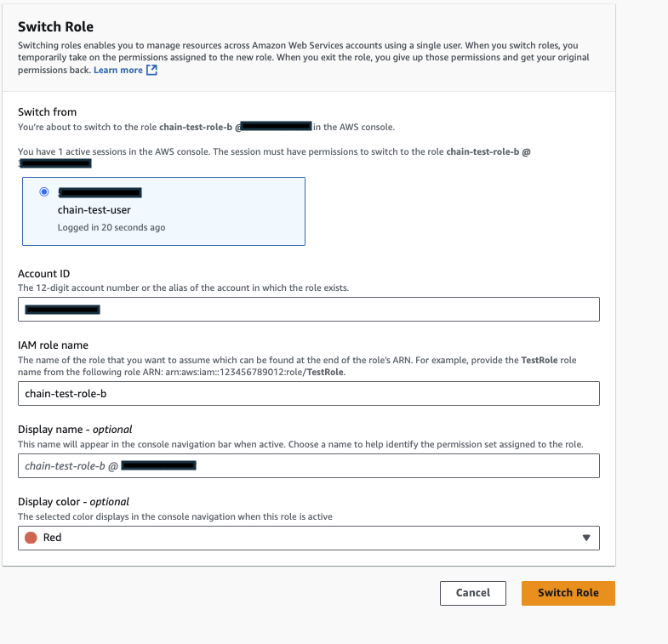The image size is (668, 644).
Task: Click the 'Account ID' field label
Action: coord(44,274)
